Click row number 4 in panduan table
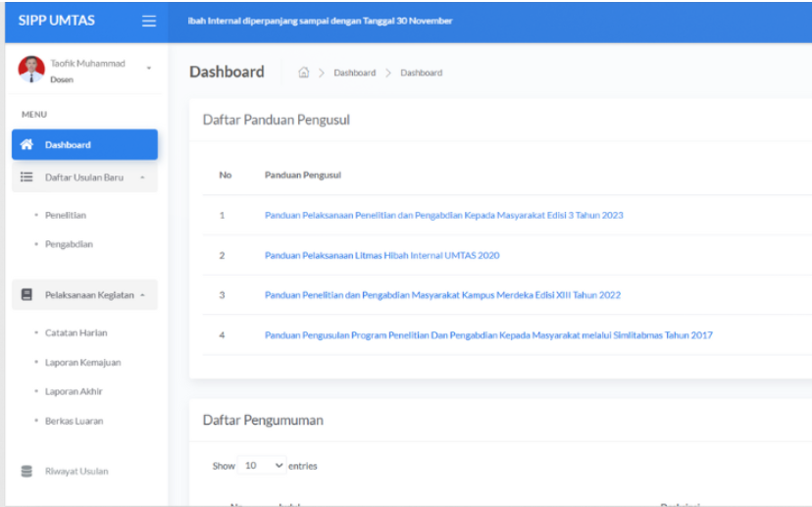812x507 pixels. [223, 335]
